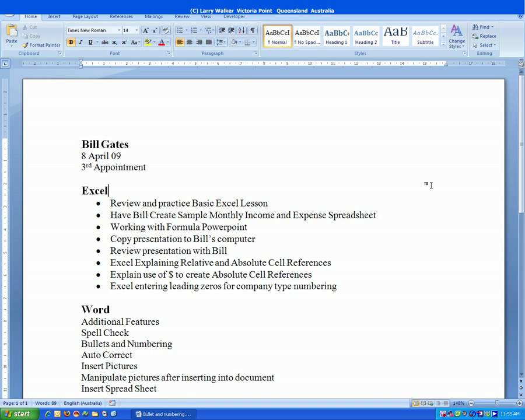Click the macro recording status bar icon

point(112,403)
